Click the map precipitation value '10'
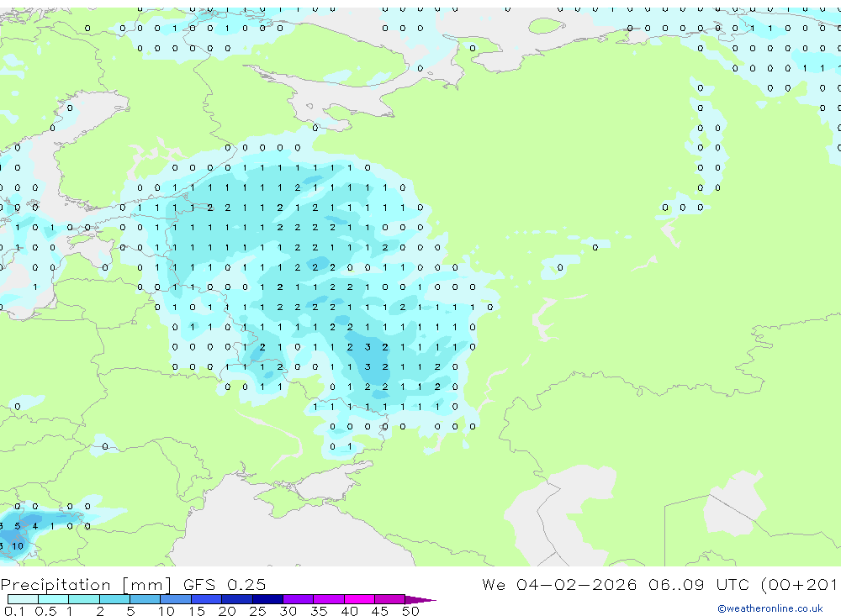 pos(18,546)
